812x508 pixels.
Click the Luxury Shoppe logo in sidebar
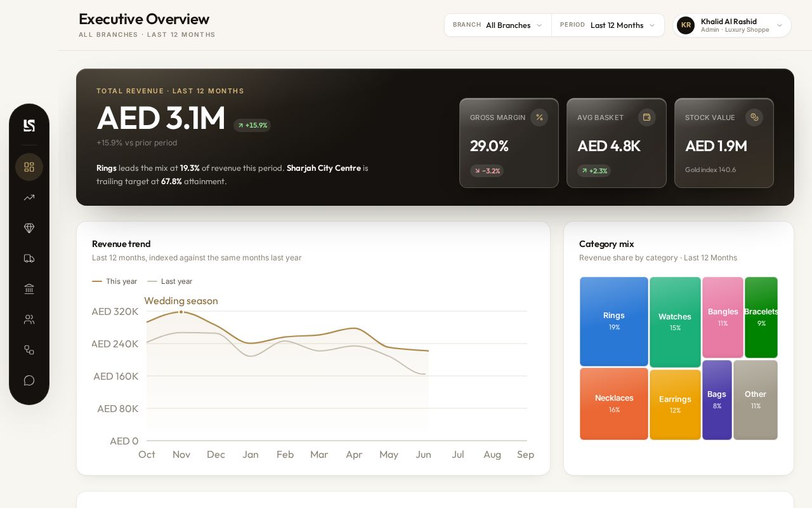pos(29,126)
